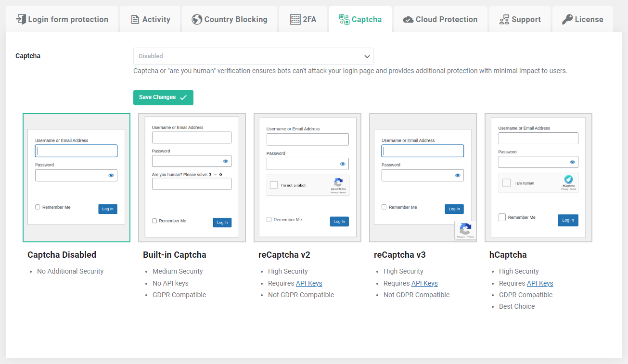The height and width of the screenshot is (364, 628).
Task: Save the captcha settings with Save Changes
Action: pos(163,97)
